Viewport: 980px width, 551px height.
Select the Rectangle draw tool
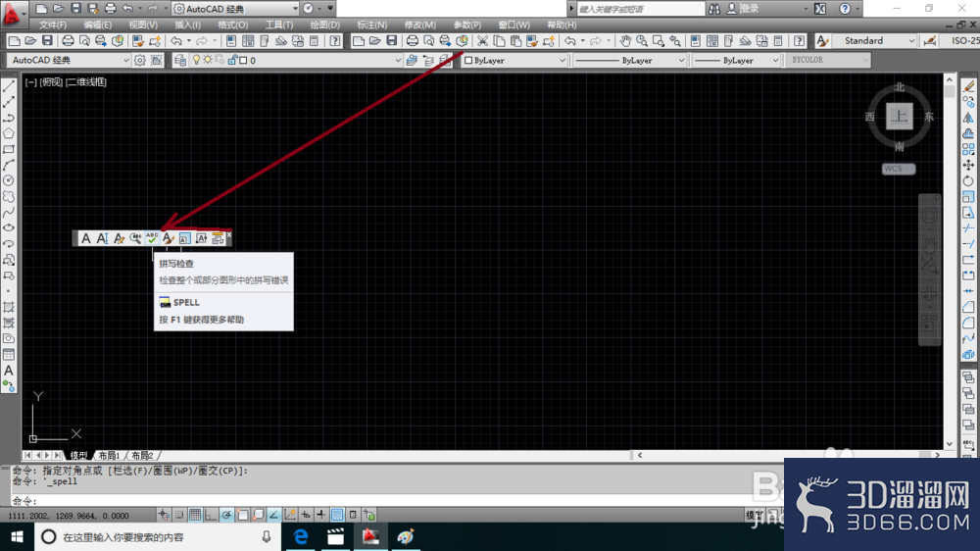pyautogui.click(x=9, y=149)
